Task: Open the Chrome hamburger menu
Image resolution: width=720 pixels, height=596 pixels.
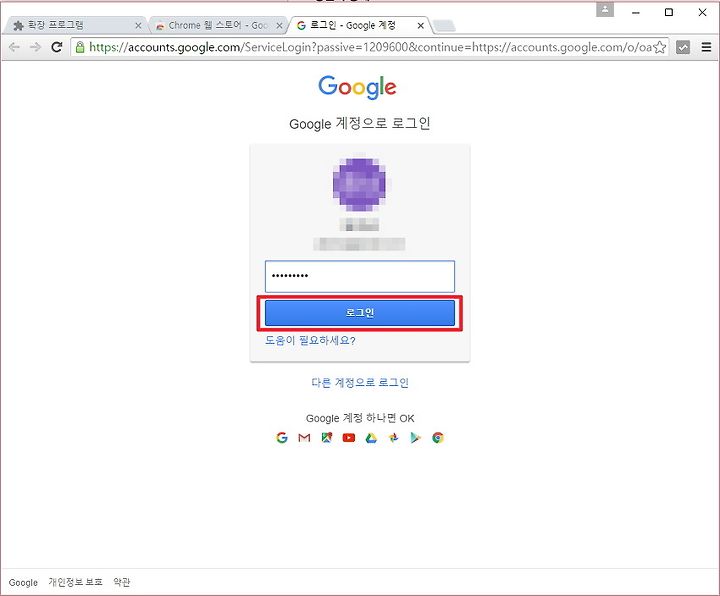Action: [706, 47]
